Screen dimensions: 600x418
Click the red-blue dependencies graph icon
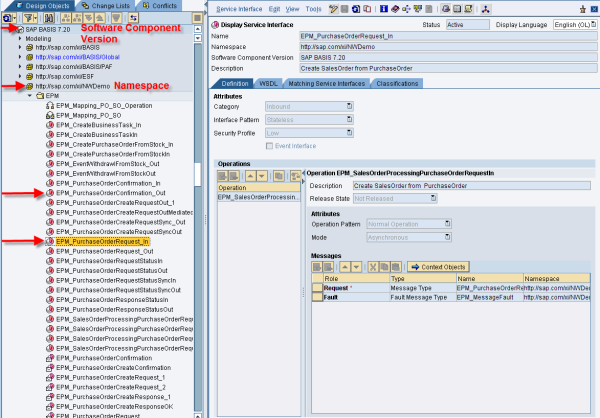[x=486, y=9]
